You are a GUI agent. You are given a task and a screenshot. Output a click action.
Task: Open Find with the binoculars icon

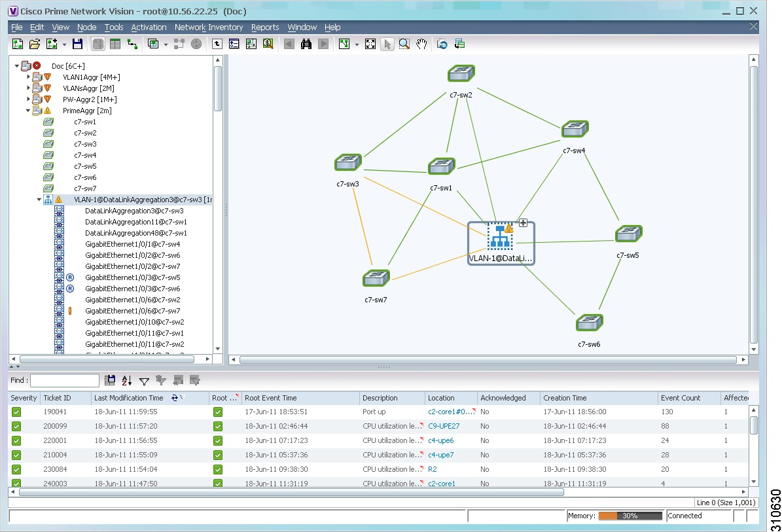click(306, 44)
